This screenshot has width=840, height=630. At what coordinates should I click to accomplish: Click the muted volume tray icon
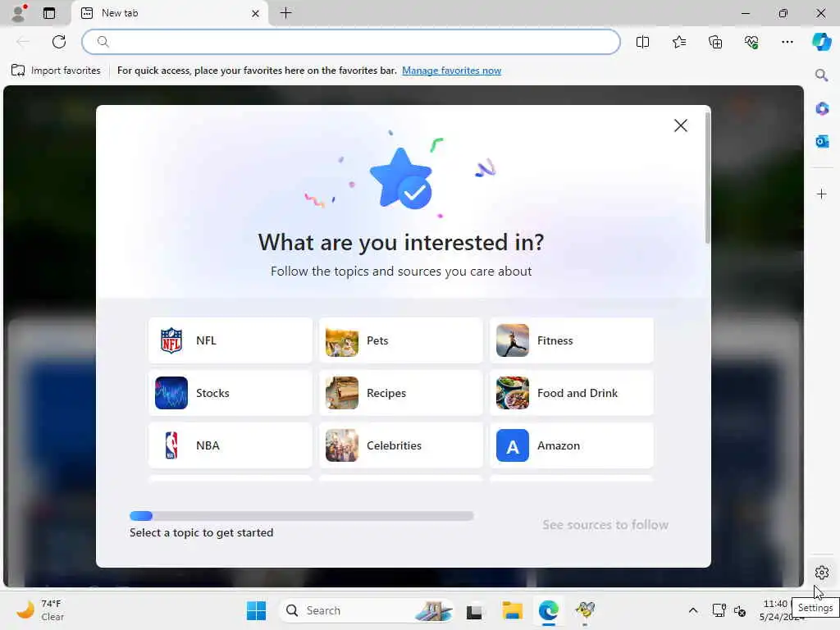pyautogui.click(x=740, y=610)
